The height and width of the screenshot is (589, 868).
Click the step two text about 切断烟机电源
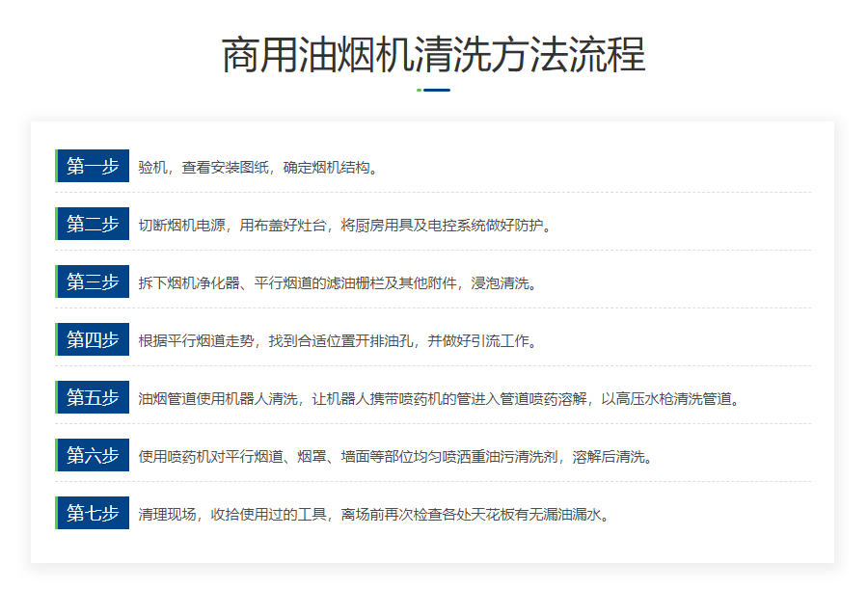(343, 225)
